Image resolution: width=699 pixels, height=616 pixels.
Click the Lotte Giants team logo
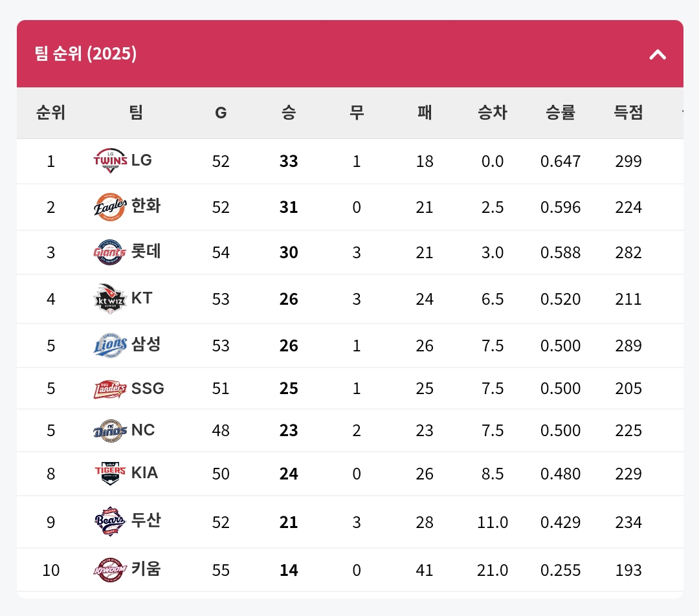(x=110, y=252)
